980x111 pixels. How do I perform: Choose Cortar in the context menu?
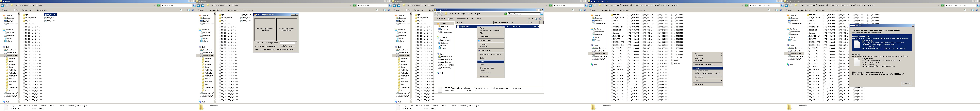[491, 62]
